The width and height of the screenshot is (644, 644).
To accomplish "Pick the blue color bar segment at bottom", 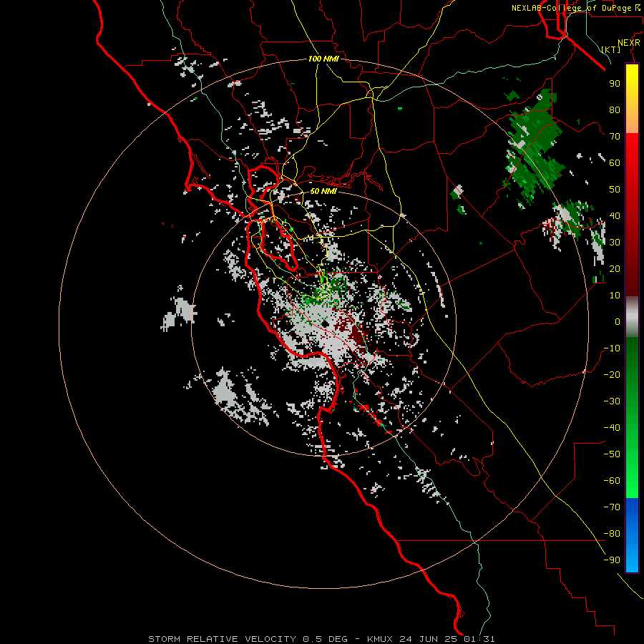I will coord(632,535).
